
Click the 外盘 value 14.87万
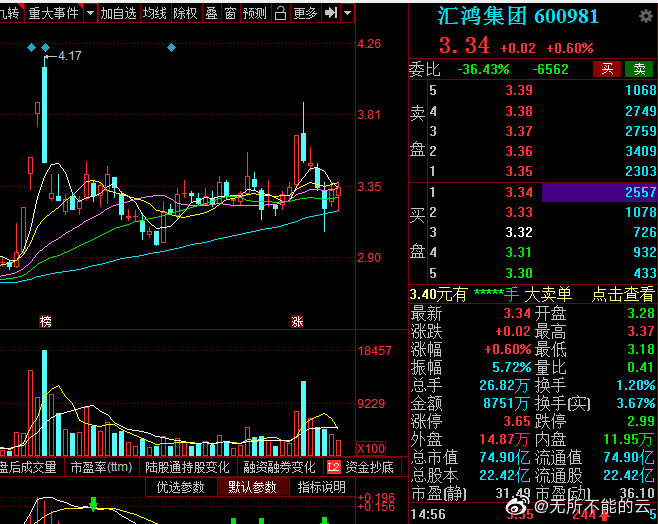[x=504, y=439]
